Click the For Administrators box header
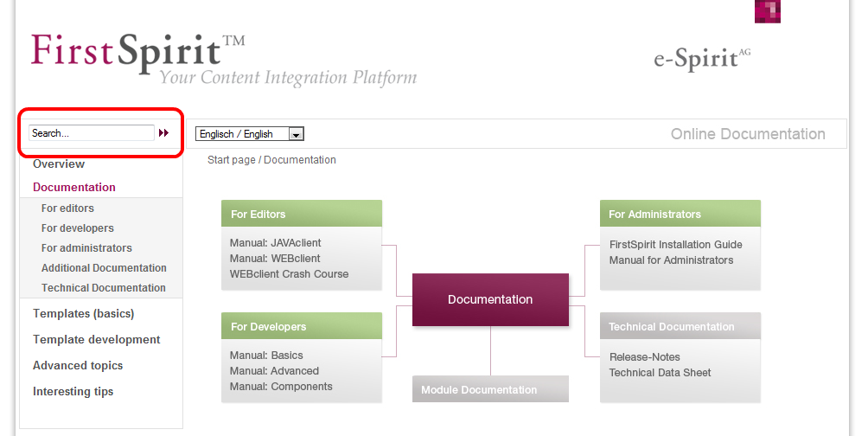 (680, 214)
